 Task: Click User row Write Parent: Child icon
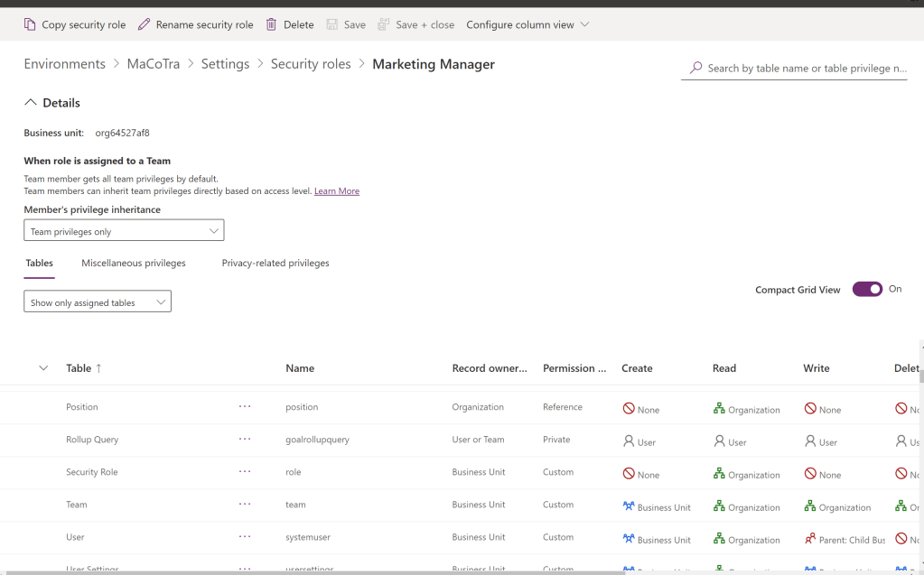810,539
